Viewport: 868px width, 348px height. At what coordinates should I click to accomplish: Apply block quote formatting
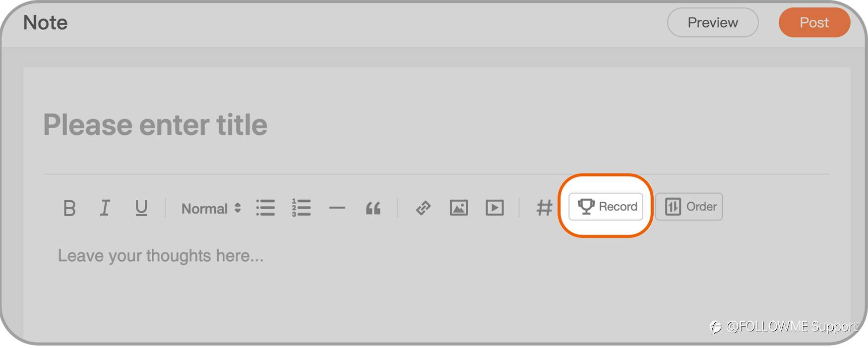373,208
